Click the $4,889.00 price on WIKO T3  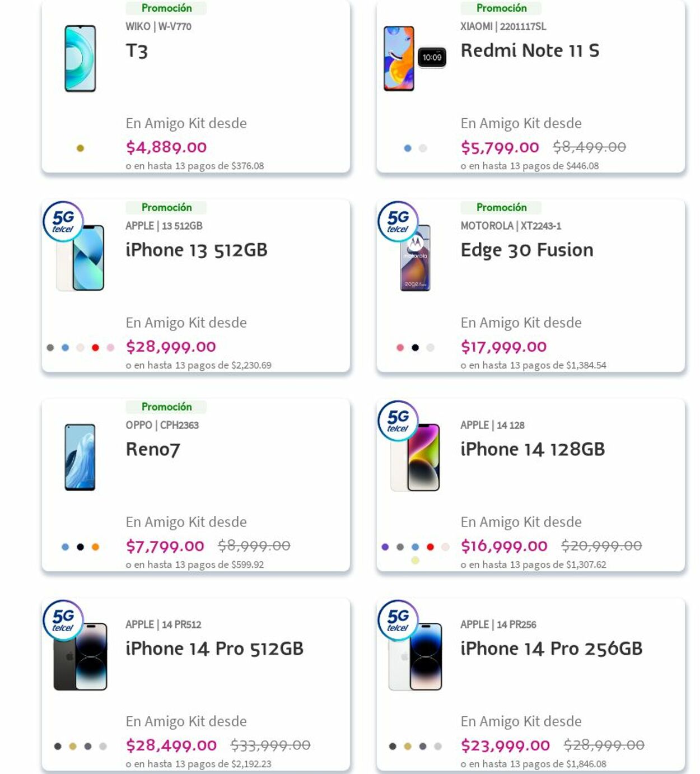coord(166,147)
